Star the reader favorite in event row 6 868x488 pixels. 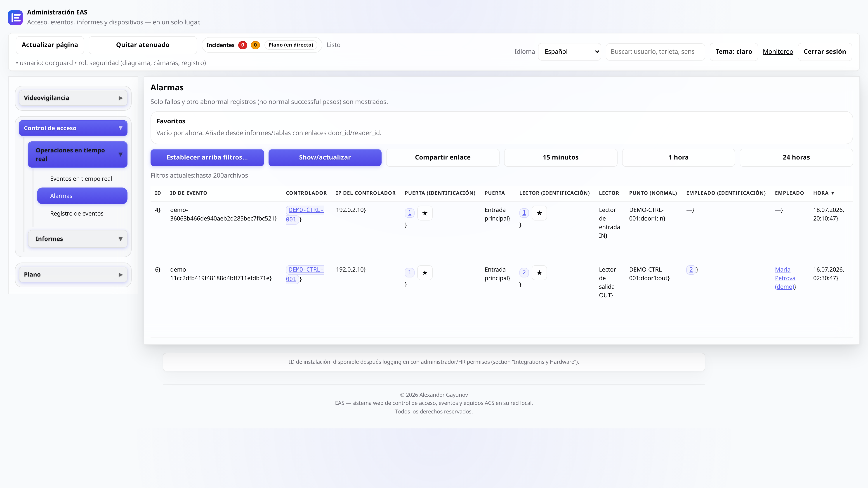[x=539, y=272]
